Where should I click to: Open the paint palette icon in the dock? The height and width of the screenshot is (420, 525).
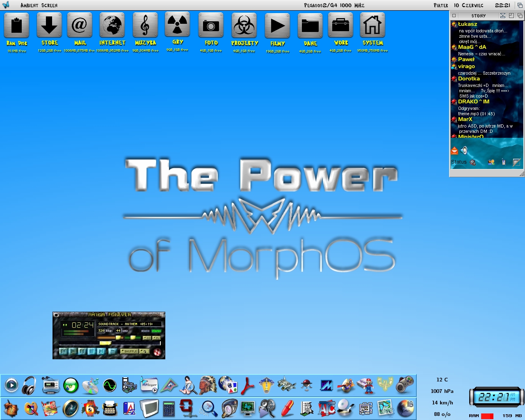(31, 409)
